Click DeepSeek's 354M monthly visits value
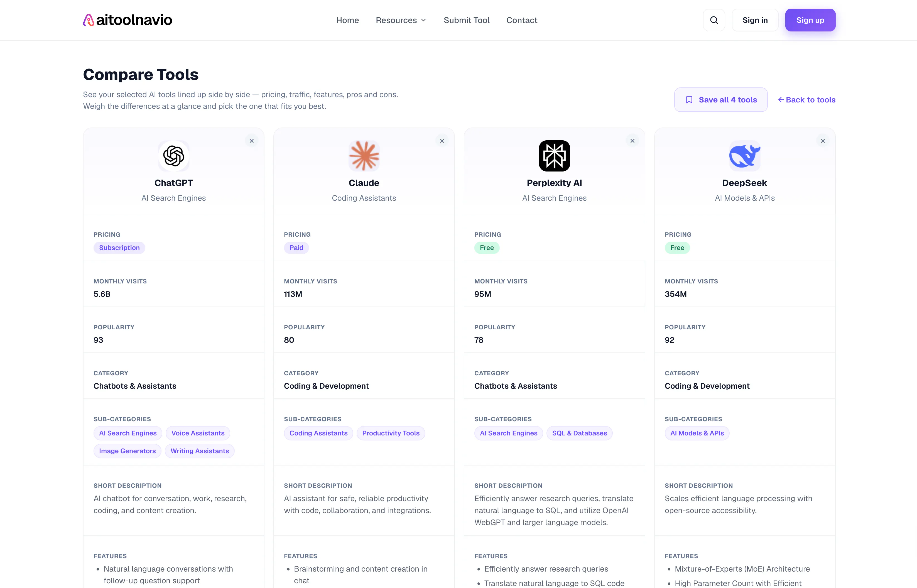Screen dimensions: 917x588 tap(675, 294)
